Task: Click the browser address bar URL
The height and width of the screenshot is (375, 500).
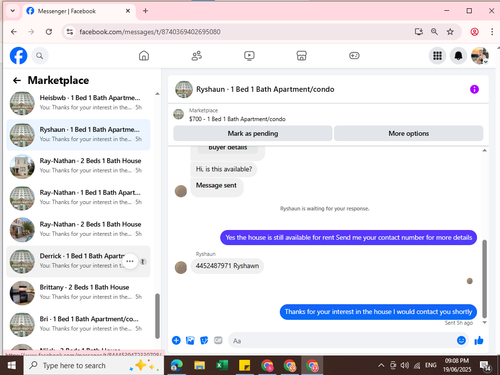Action: [150, 32]
